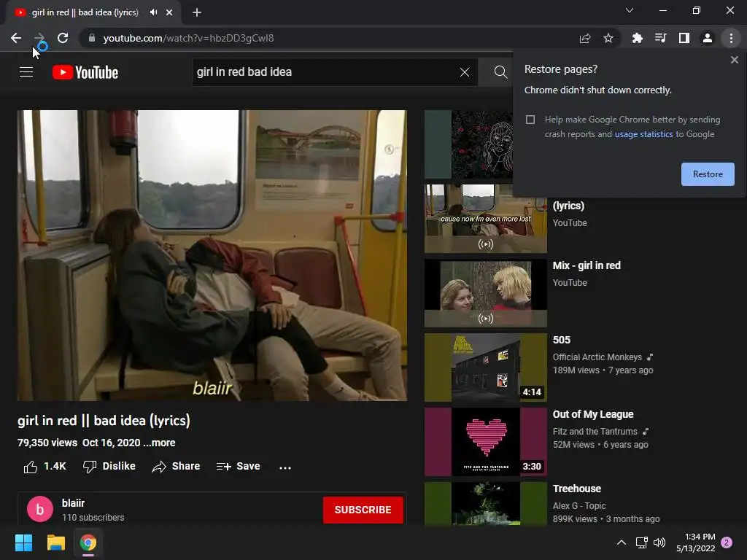Open the clock and date
The width and height of the screenshot is (747, 560).
pyautogui.click(x=695, y=542)
